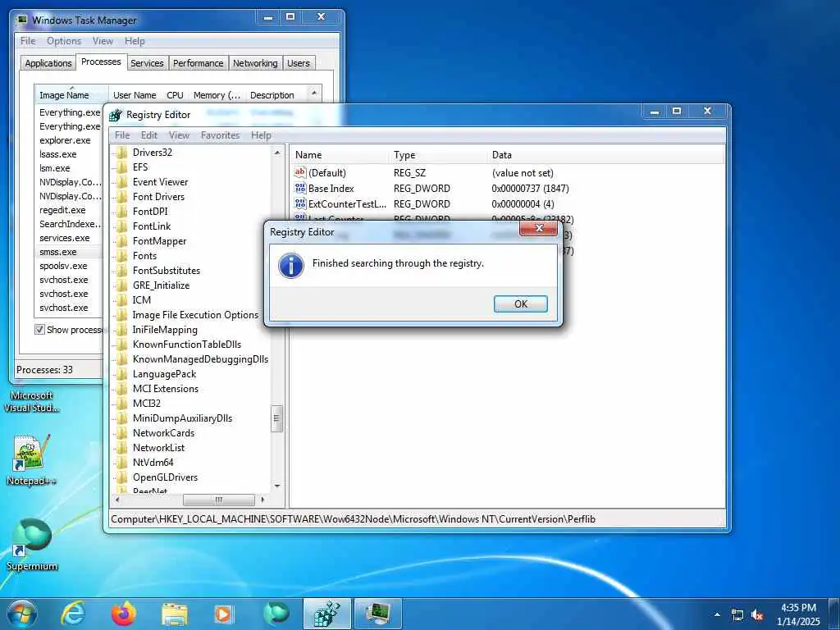The width and height of the screenshot is (840, 630).
Task: Select the FontDPI registry key
Action: [150, 211]
